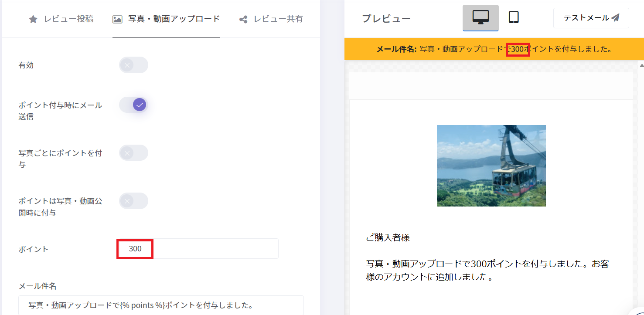The width and height of the screenshot is (644, 315).
Task: Click the image icon beside 写真・動画アップロード
Action: point(117,19)
